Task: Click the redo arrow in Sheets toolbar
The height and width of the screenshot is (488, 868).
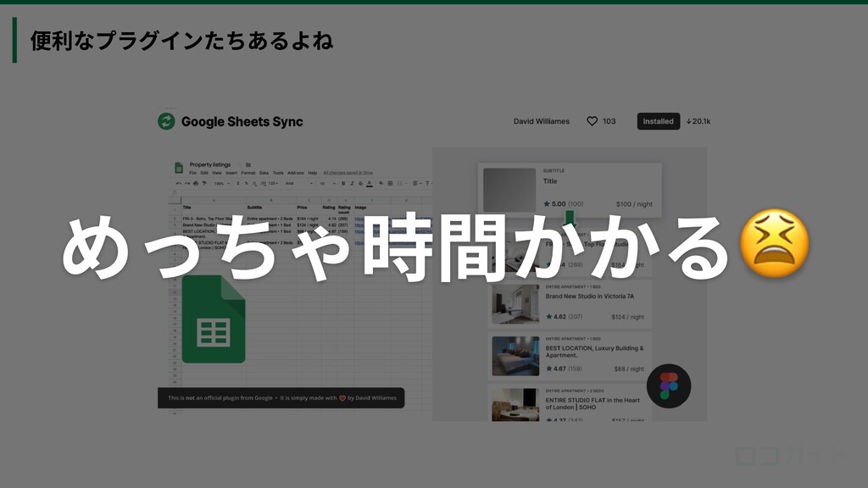Action: [187, 183]
